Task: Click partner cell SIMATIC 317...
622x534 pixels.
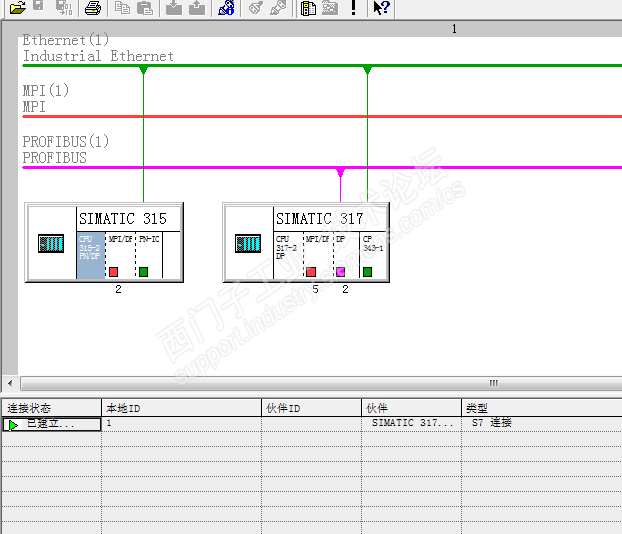Action: tap(412, 423)
